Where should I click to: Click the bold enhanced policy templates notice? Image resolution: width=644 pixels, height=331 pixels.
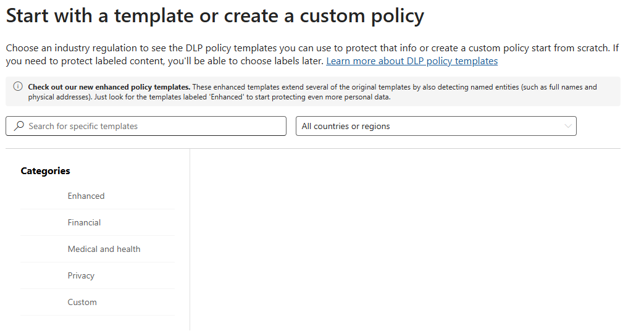(x=109, y=87)
